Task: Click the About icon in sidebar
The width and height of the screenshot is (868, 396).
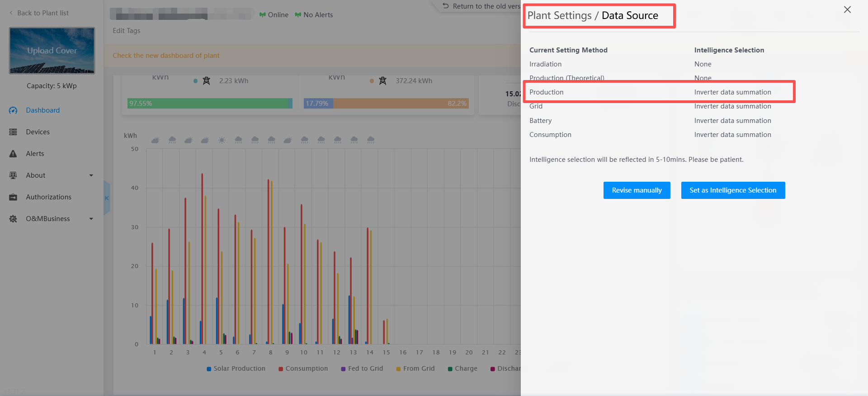Action: (x=13, y=175)
